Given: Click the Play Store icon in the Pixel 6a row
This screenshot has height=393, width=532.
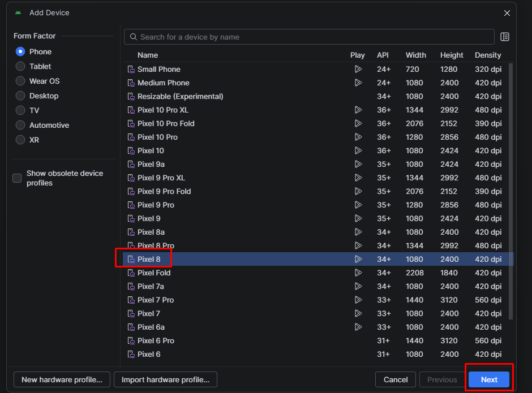Looking at the screenshot, I should point(358,327).
